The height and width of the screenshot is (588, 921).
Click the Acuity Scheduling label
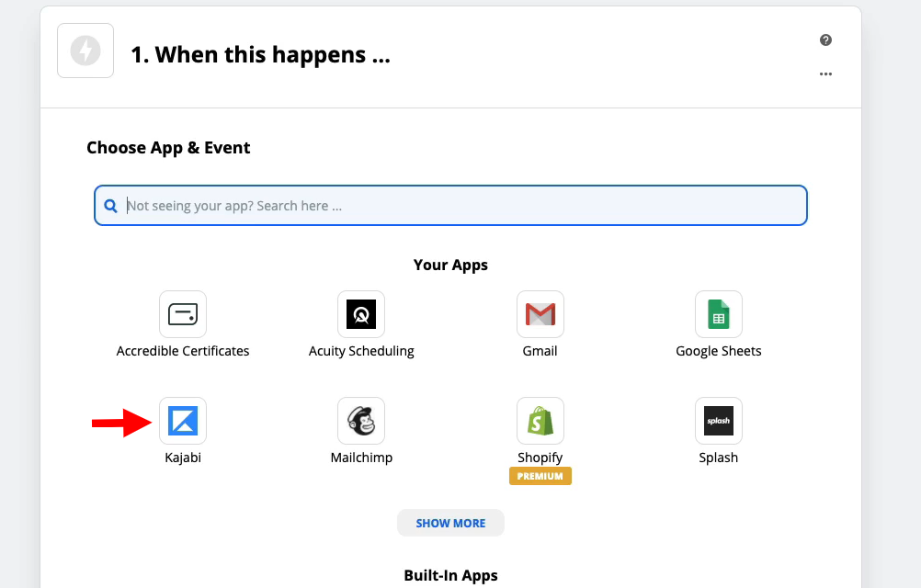361,351
